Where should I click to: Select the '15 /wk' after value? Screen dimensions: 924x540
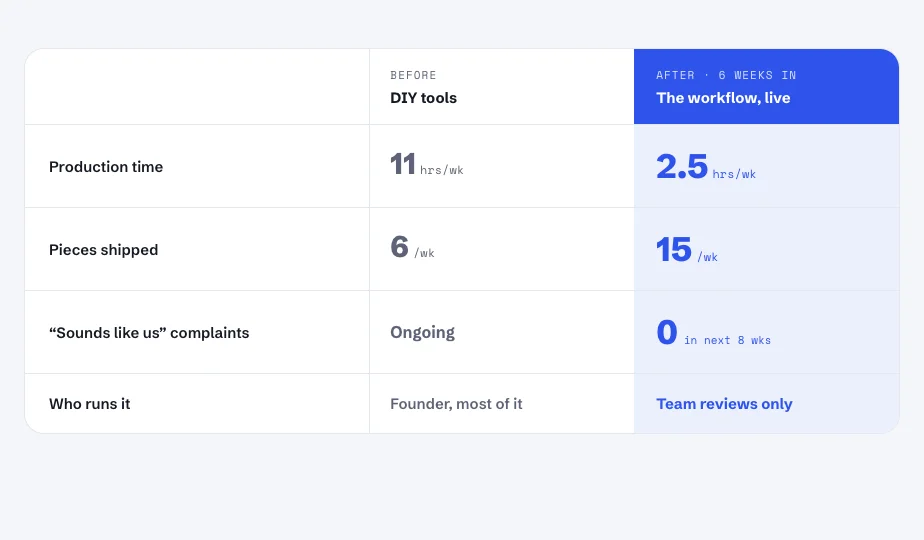coord(687,250)
